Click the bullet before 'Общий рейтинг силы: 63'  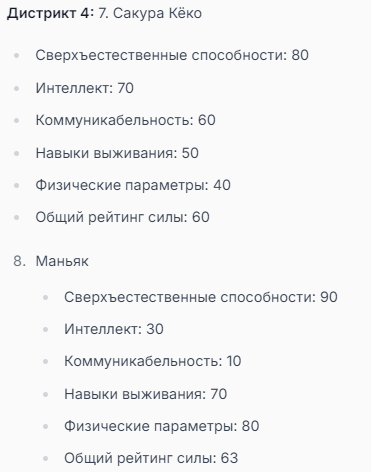(x=46, y=458)
